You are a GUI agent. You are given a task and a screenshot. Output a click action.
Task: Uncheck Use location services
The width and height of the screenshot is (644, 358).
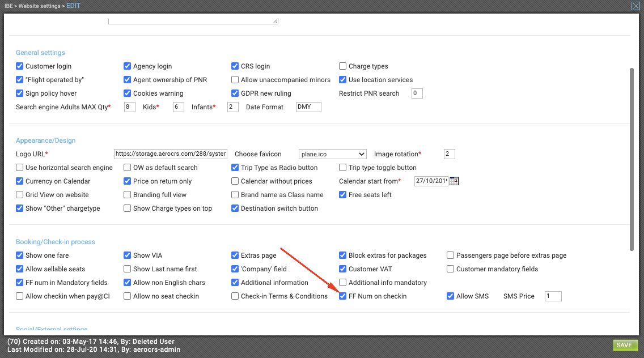pos(342,80)
